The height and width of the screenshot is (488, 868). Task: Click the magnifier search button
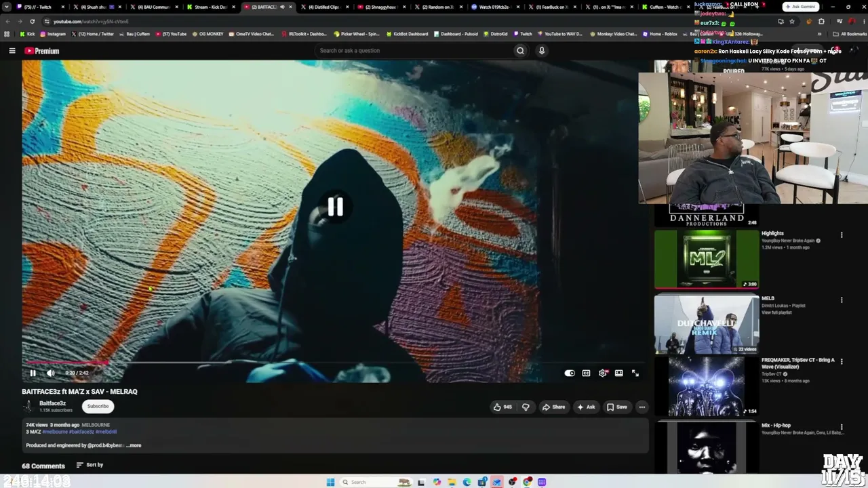(x=520, y=51)
